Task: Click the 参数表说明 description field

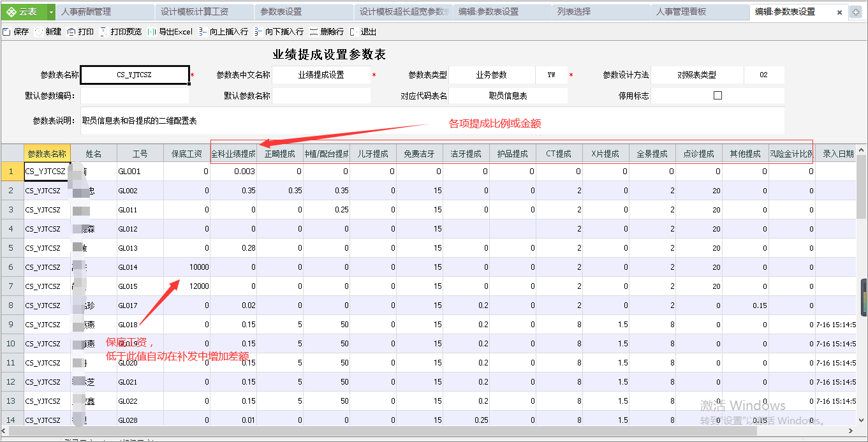Action: [432, 121]
